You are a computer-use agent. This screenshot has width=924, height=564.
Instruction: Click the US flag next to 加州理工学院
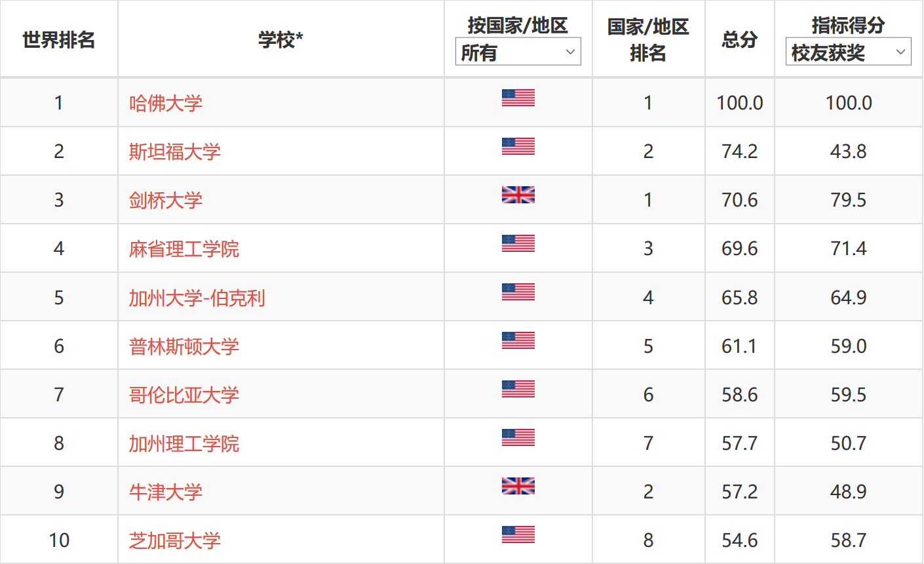518,437
